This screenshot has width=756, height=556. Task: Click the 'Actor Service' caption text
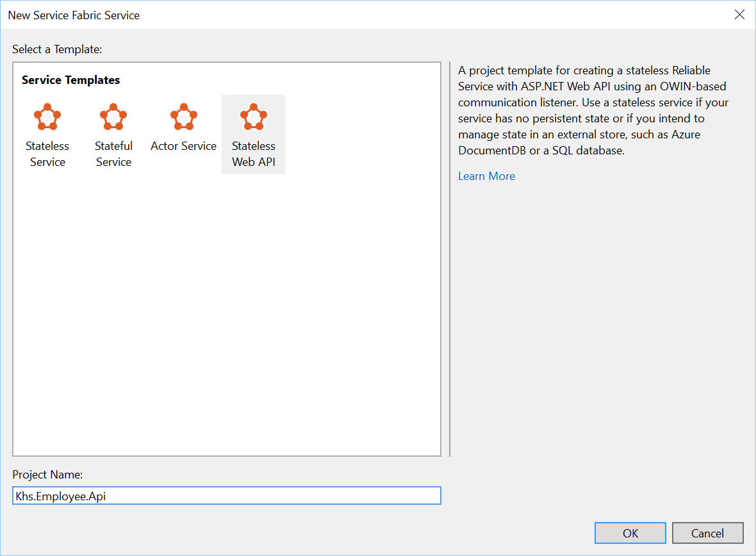pyautogui.click(x=184, y=146)
